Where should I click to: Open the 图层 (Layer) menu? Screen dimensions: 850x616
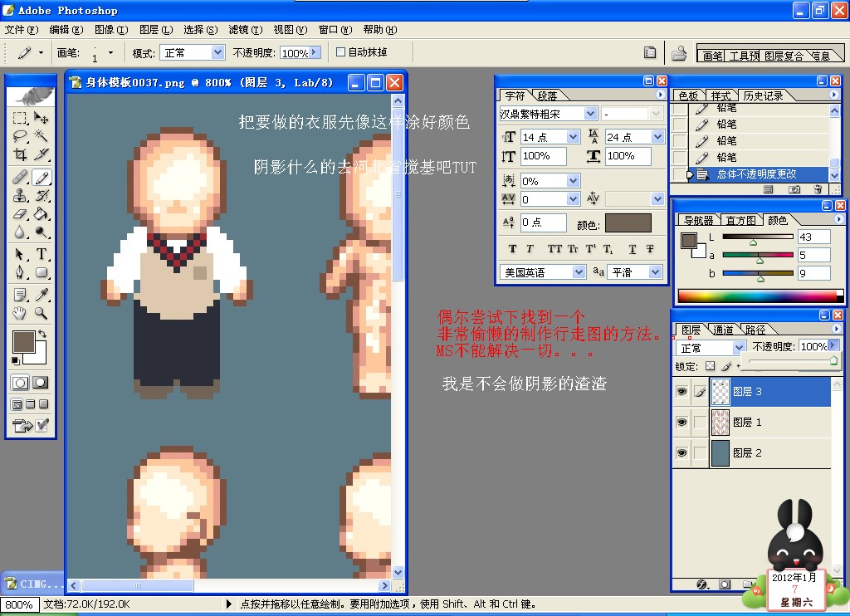coord(156,30)
